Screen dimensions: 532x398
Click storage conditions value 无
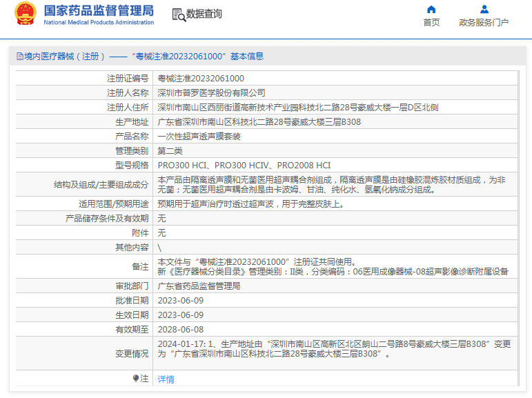pos(162,219)
